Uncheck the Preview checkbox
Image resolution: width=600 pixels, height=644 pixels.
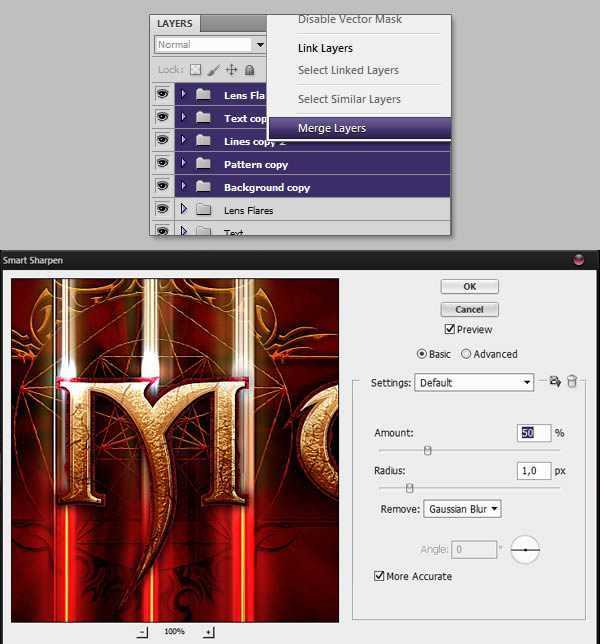tap(450, 329)
